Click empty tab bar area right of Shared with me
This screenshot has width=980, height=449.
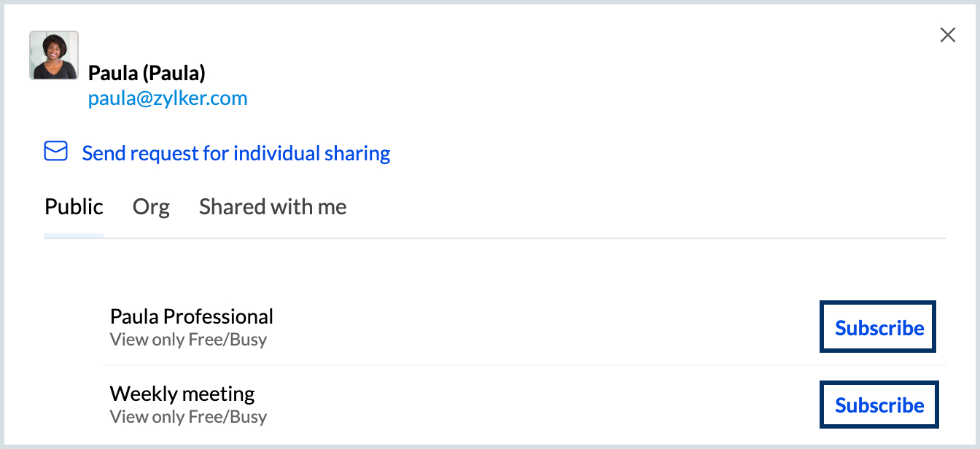(x=620, y=207)
